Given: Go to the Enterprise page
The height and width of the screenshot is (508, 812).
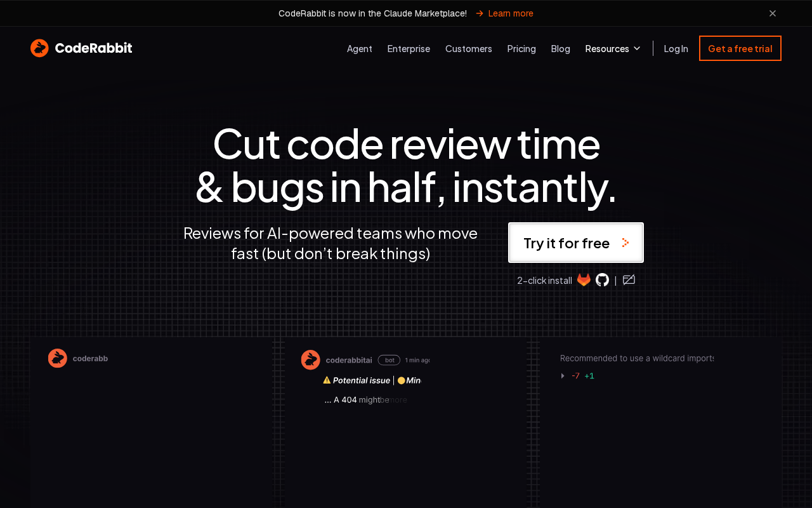Looking at the screenshot, I should 409,48.
